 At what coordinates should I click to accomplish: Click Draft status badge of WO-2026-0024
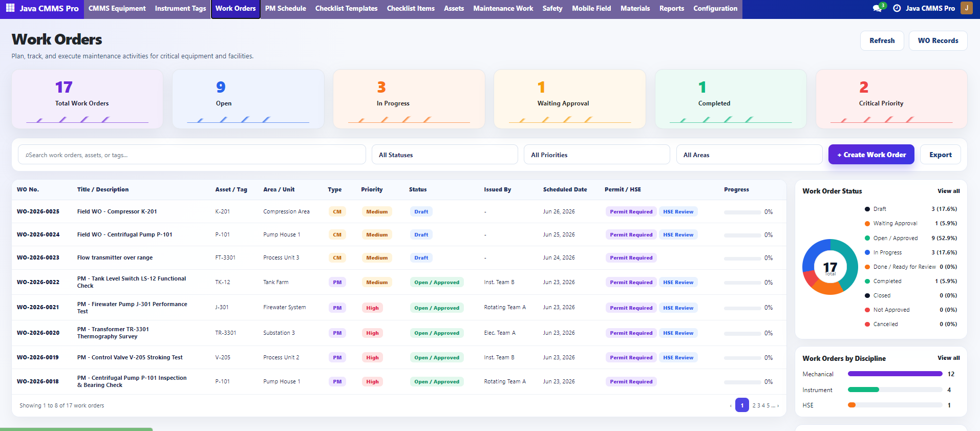click(421, 235)
